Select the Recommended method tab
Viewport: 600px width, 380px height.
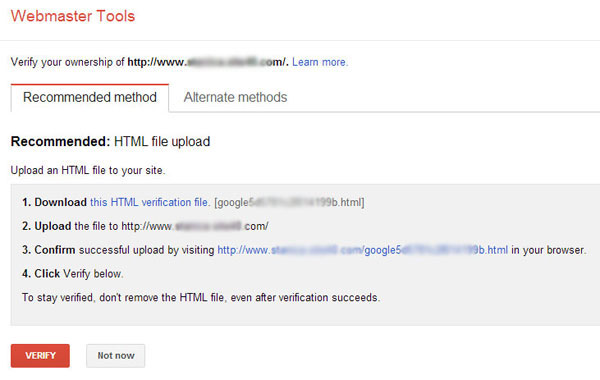pos(90,97)
